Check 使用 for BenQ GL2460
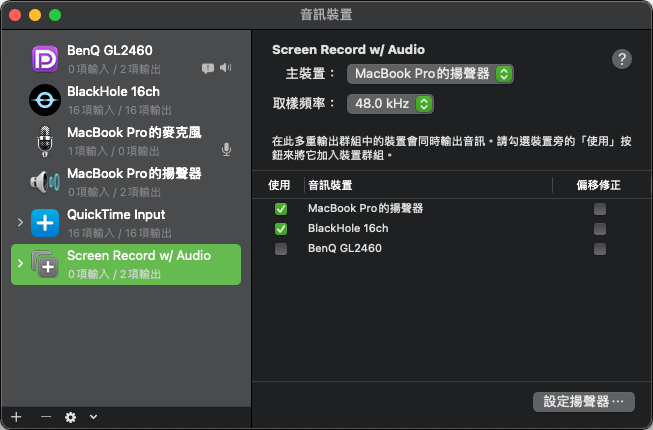The height and width of the screenshot is (430, 653). [x=281, y=249]
